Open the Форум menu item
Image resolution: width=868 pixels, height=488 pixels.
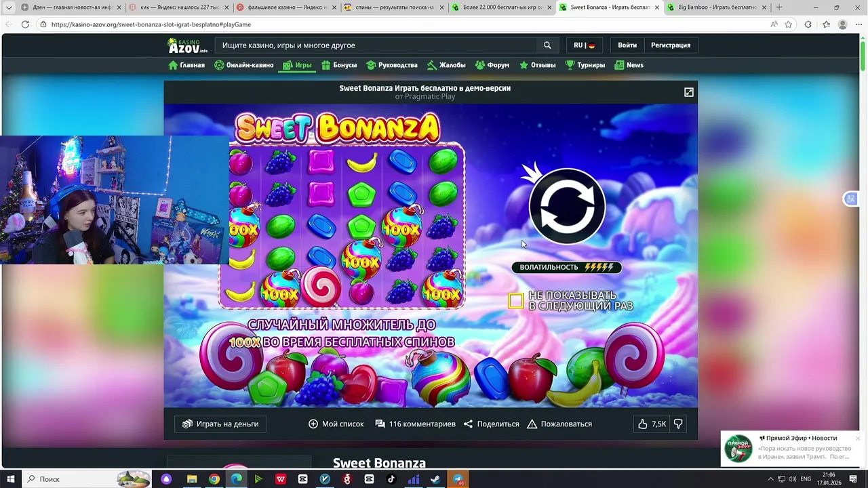pos(492,65)
